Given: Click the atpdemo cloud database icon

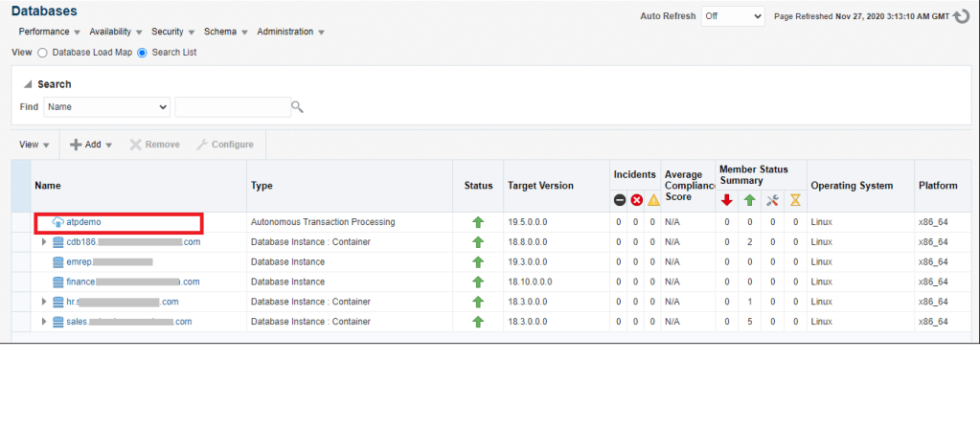Looking at the screenshot, I should tap(57, 222).
